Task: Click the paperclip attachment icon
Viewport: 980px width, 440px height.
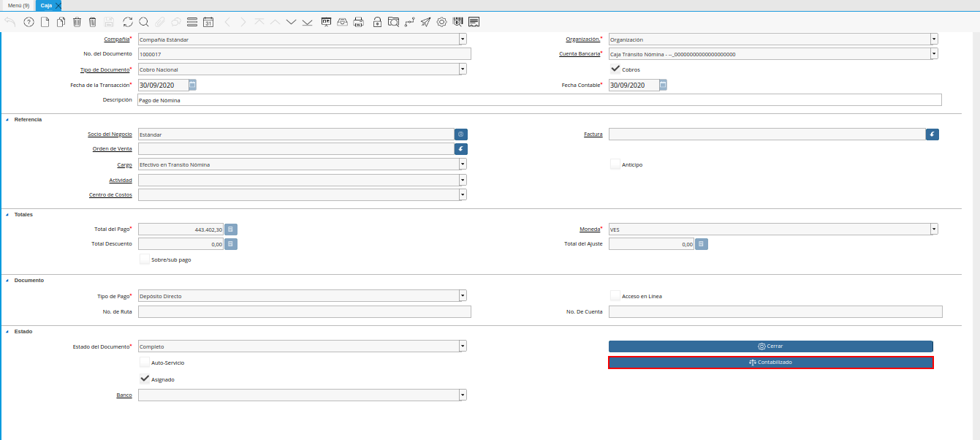Action: tap(160, 22)
